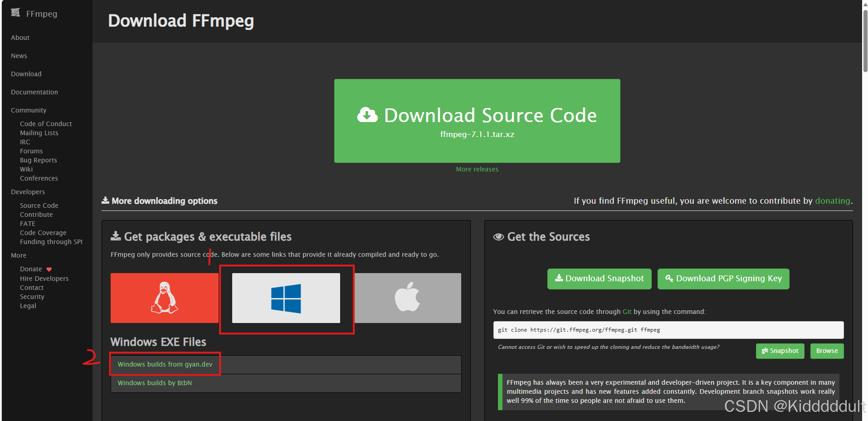Select the Apple logo tile
Viewport: 868px width, 421px height.
[x=407, y=298]
